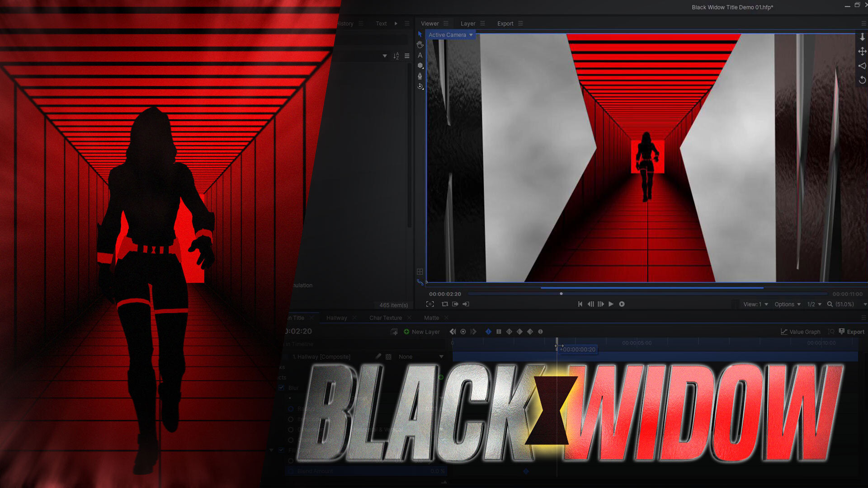
Task: Close the Matte timeline tab
Action: coord(446,318)
